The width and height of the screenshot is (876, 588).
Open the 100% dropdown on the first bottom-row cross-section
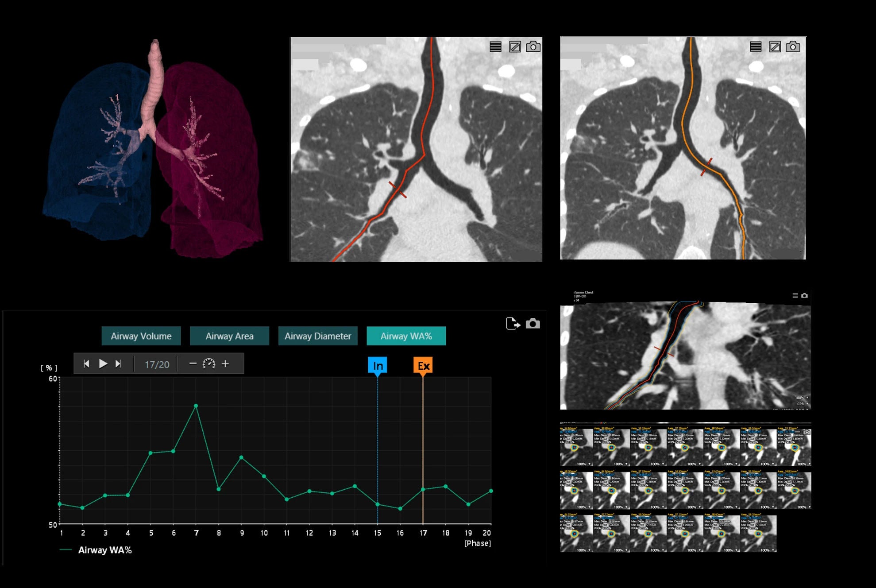583,550
